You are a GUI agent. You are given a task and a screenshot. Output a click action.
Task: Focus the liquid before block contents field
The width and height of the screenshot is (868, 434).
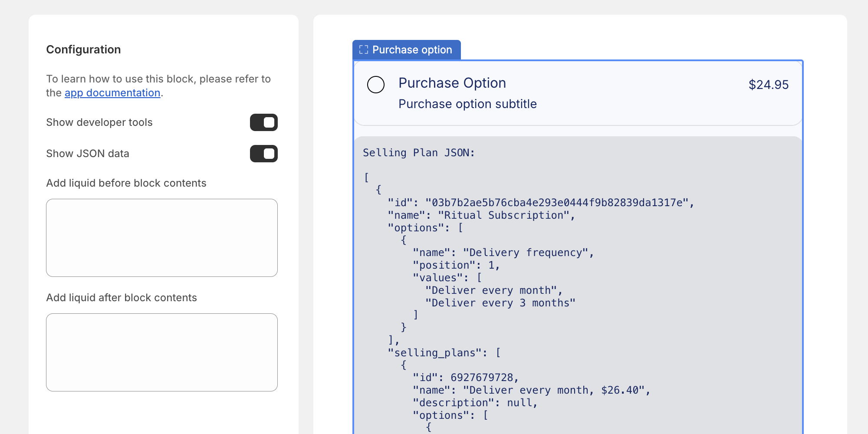(162, 238)
